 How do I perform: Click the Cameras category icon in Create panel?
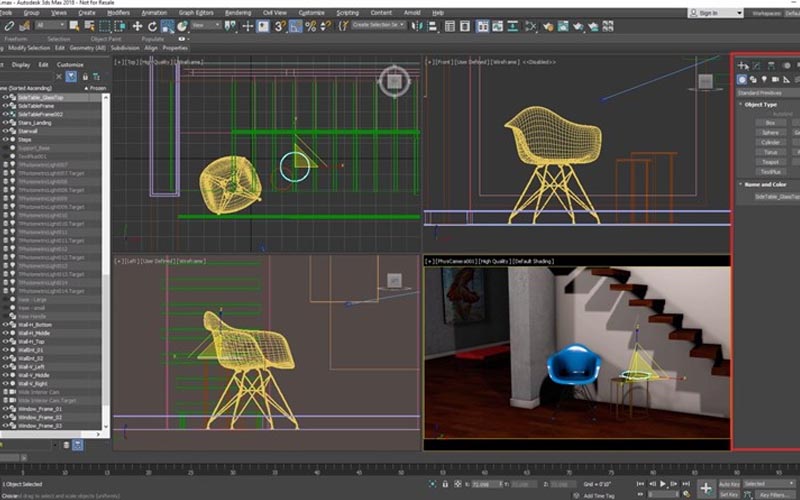(775, 79)
